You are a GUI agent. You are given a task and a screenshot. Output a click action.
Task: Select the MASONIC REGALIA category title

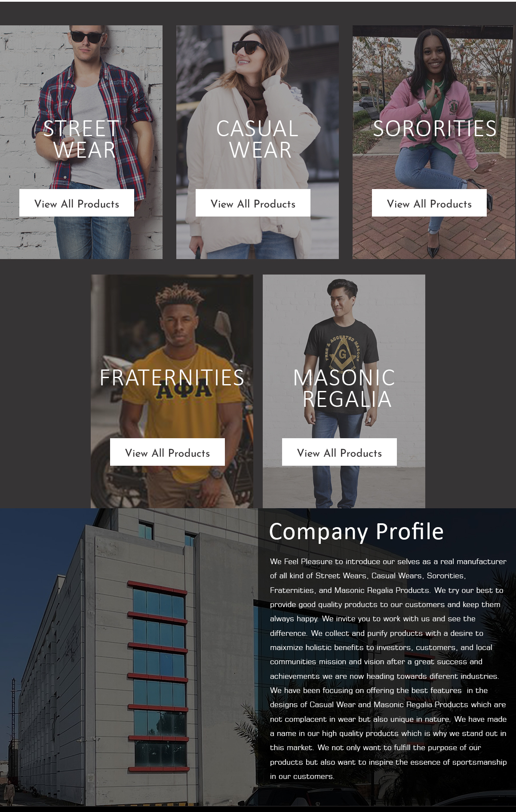344,388
